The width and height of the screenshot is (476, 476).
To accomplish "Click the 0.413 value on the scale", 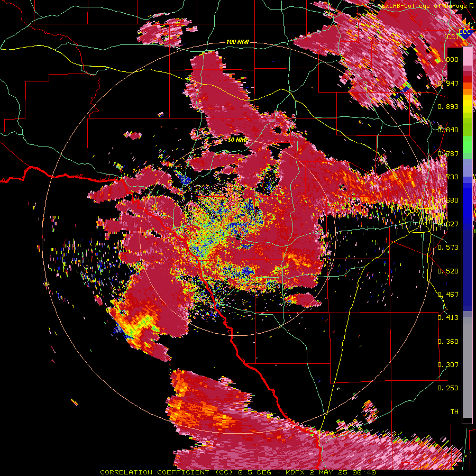I will [x=448, y=317].
